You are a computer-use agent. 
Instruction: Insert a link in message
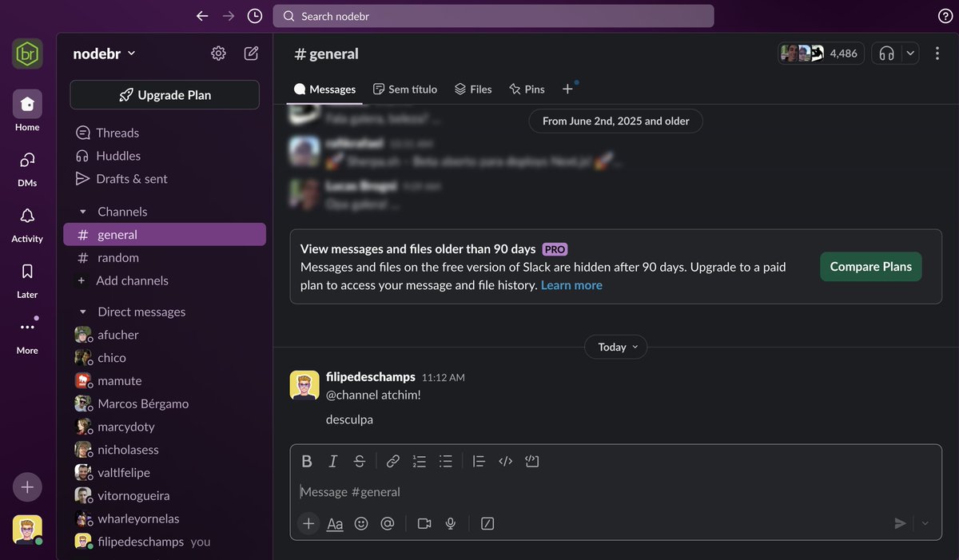tap(393, 461)
